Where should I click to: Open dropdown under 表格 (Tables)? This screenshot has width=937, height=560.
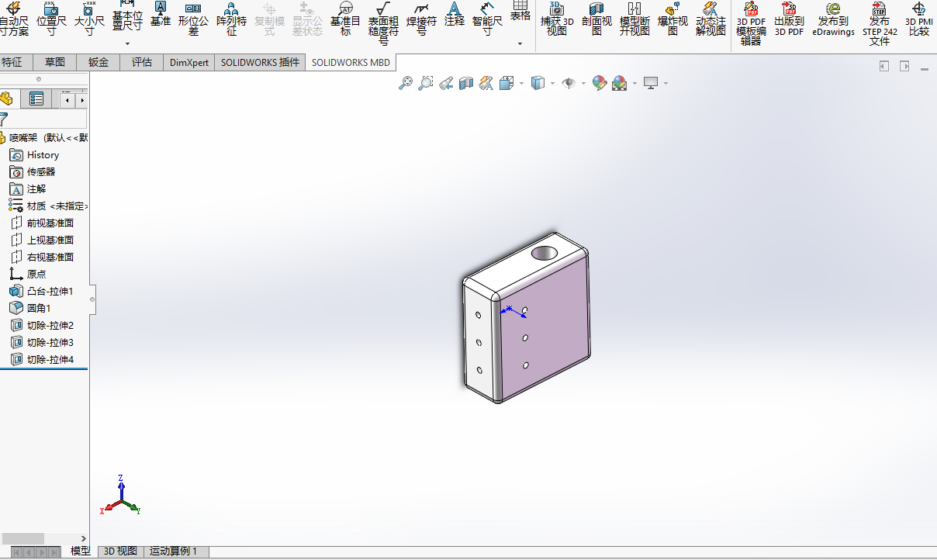[x=520, y=43]
